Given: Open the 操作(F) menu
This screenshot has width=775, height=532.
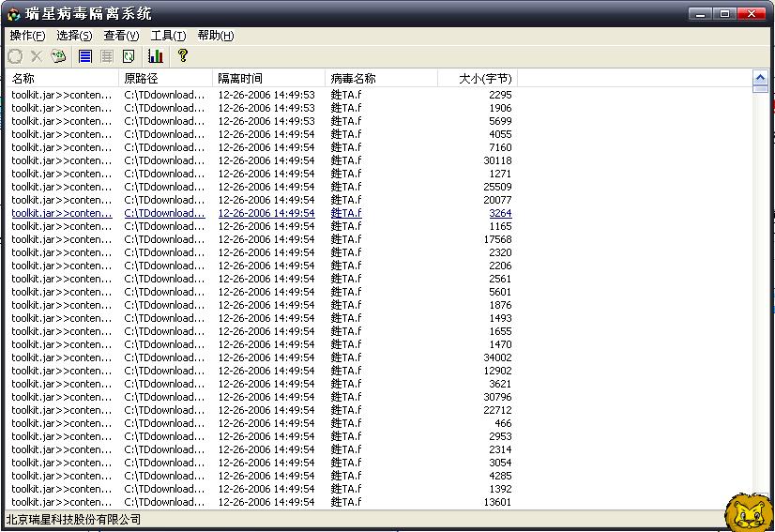Looking at the screenshot, I should coord(27,36).
